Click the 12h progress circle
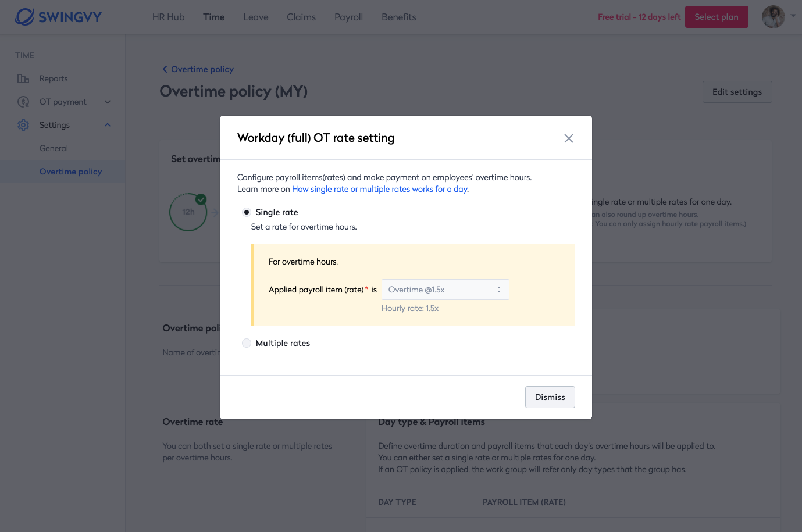The width and height of the screenshot is (802, 532). pyautogui.click(x=188, y=212)
